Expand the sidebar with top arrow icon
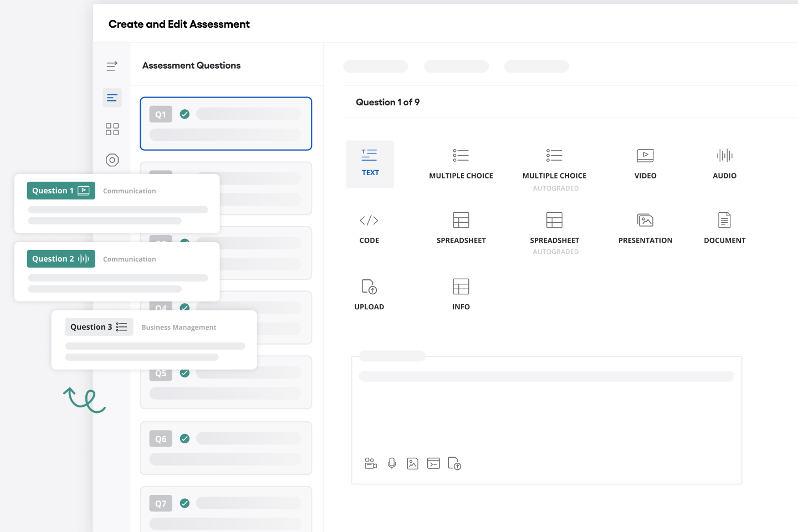This screenshot has width=798, height=532. click(x=112, y=66)
